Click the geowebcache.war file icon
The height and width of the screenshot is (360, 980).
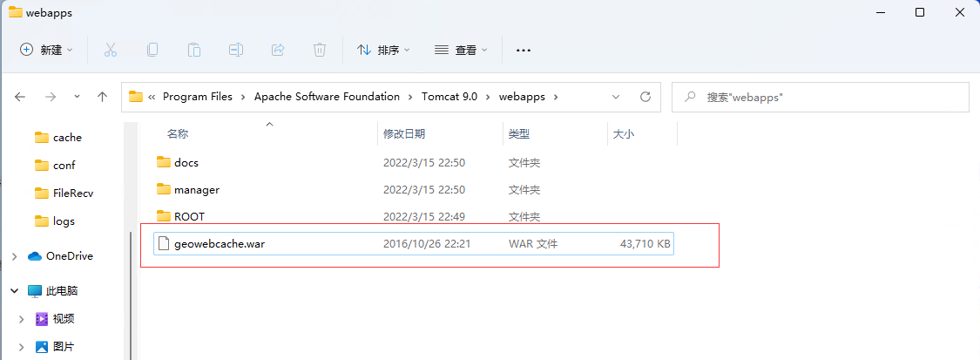pos(164,244)
